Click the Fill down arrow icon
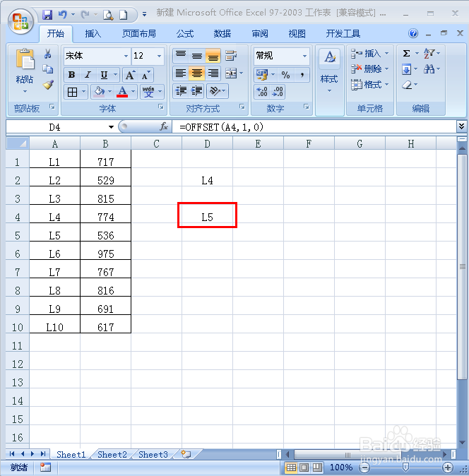This screenshot has height=476, width=469. pos(406,69)
